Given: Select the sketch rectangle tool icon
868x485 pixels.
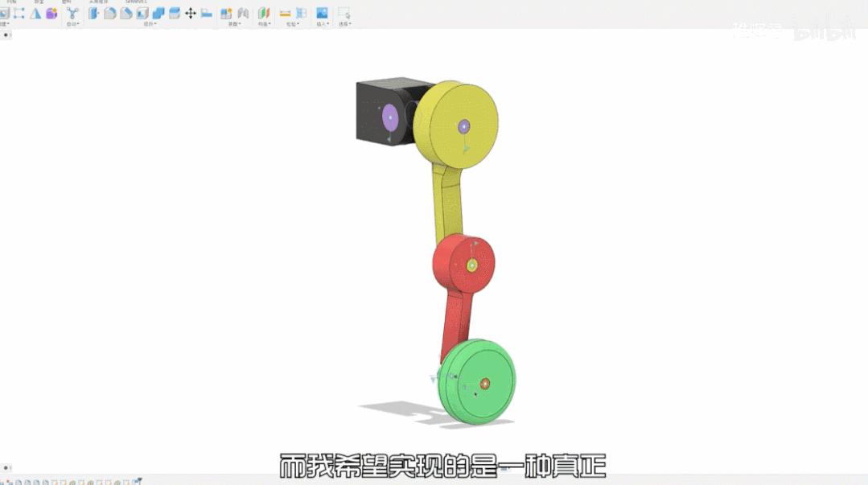Looking at the screenshot, I should tap(19, 14).
